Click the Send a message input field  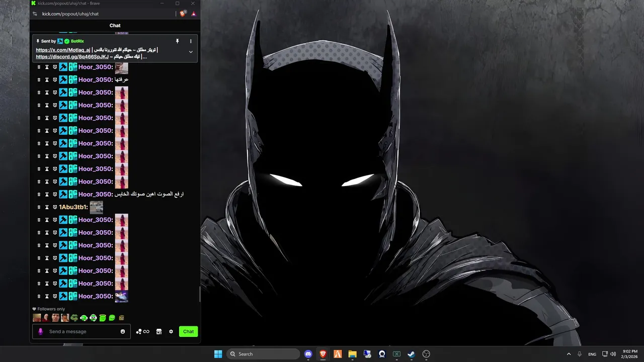82,331
